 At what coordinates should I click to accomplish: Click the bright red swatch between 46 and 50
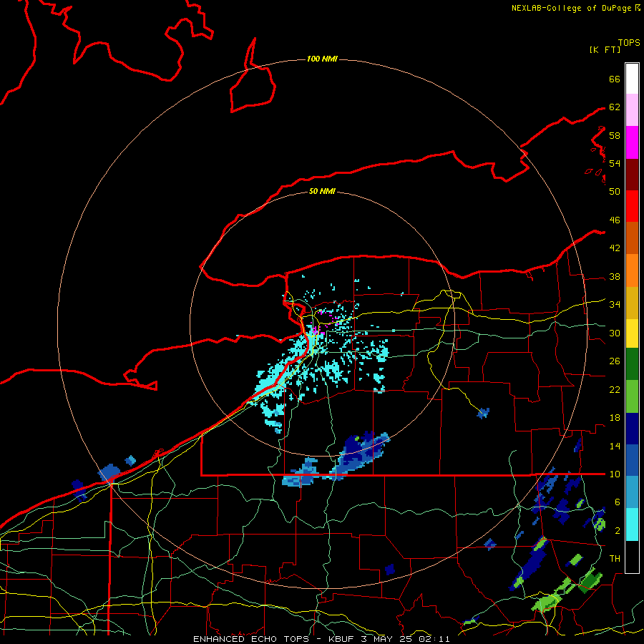(632, 206)
